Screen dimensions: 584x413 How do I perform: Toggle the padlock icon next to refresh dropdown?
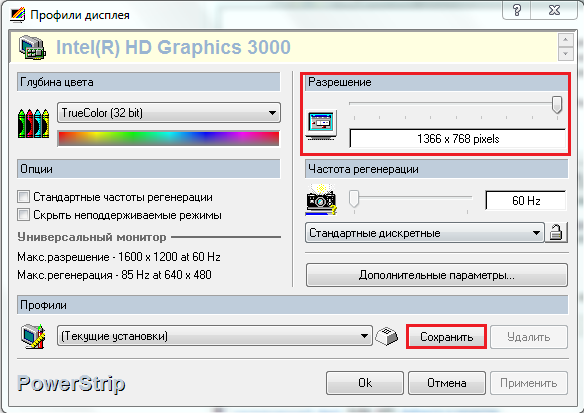[x=556, y=233]
